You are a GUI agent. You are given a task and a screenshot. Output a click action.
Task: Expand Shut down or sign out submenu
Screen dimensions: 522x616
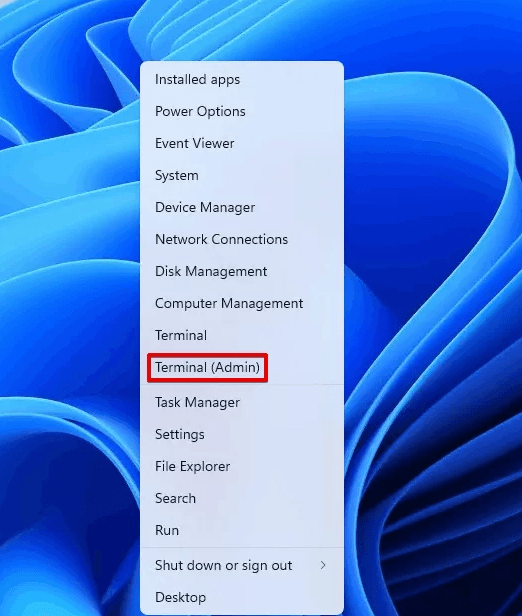coord(242,565)
